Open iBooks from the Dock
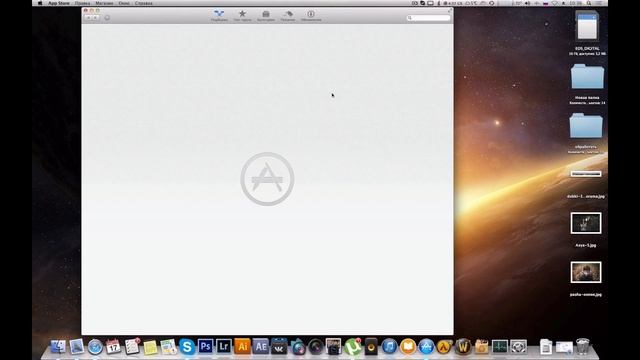 408,347
